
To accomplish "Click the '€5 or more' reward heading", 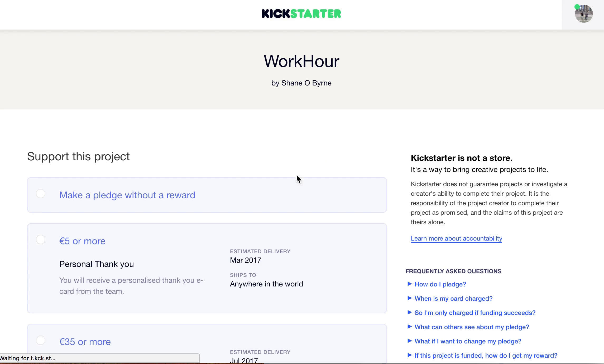I will tap(82, 241).
